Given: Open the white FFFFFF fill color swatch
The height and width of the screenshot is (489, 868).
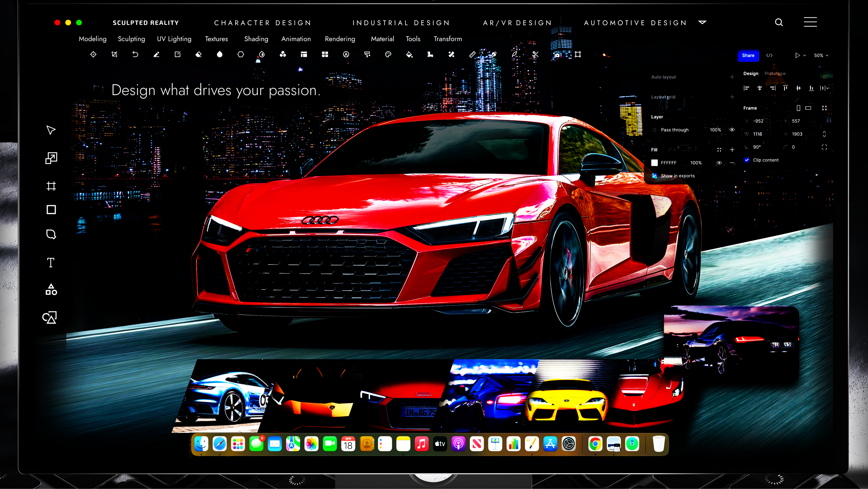Looking at the screenshot, I should coord(654,163).
